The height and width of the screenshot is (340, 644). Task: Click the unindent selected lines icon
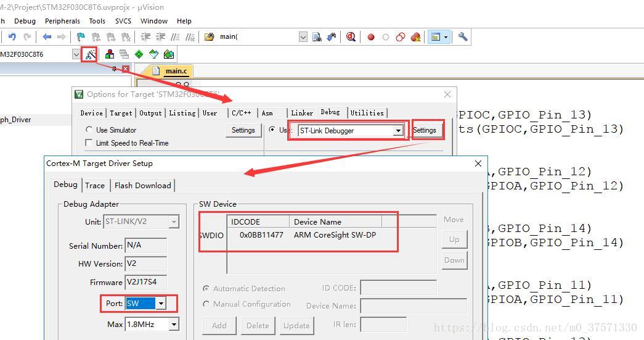(x=160, y=37)
